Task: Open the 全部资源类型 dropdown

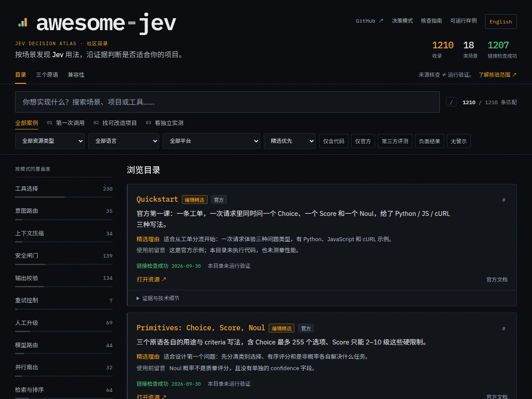Action: [x=50, y=141]
